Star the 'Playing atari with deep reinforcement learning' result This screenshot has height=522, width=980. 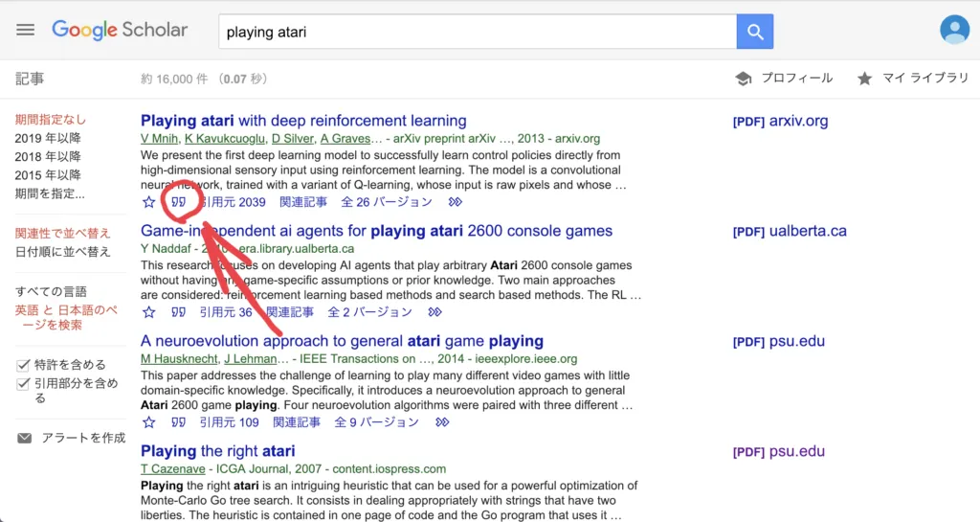pyautogui.click(x=148, y=202)
